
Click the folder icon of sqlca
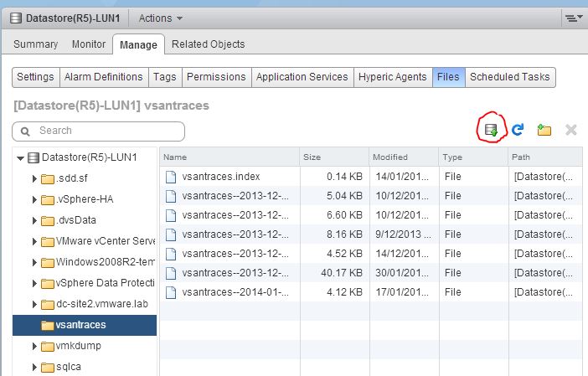[47, 368]
